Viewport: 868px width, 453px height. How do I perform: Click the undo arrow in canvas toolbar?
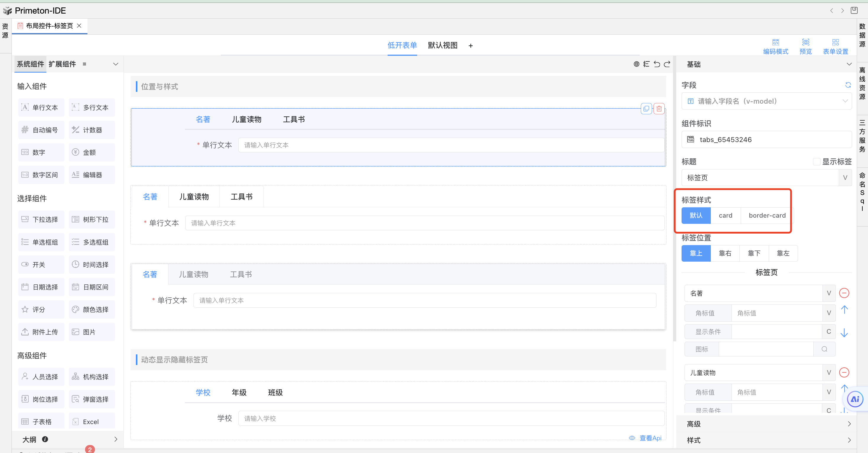click(657, 64)
